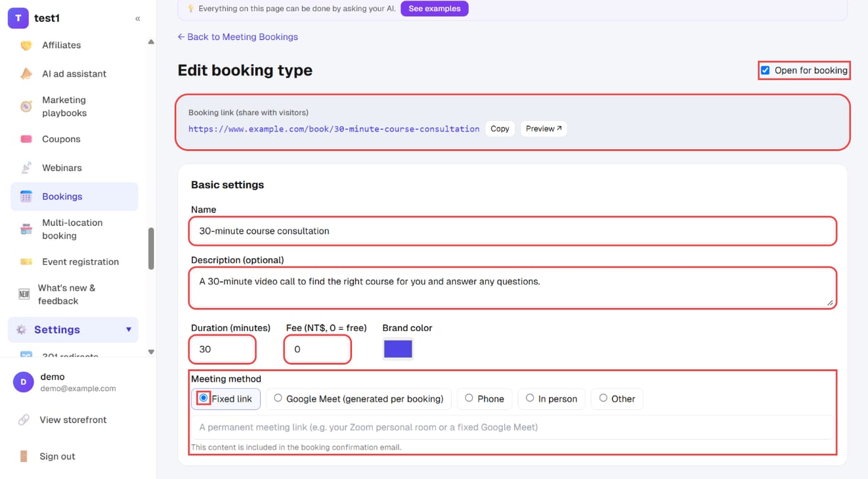Click the See examples button
This screenshot has width=868, height=479.
(435, 9)
